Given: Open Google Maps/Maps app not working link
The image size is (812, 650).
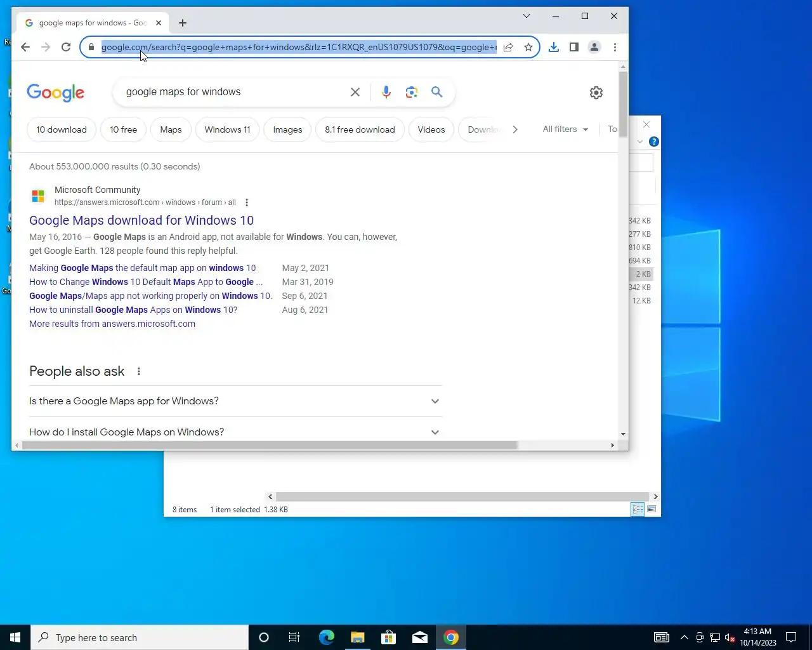Looking at the screenshot, I should 150,296.
